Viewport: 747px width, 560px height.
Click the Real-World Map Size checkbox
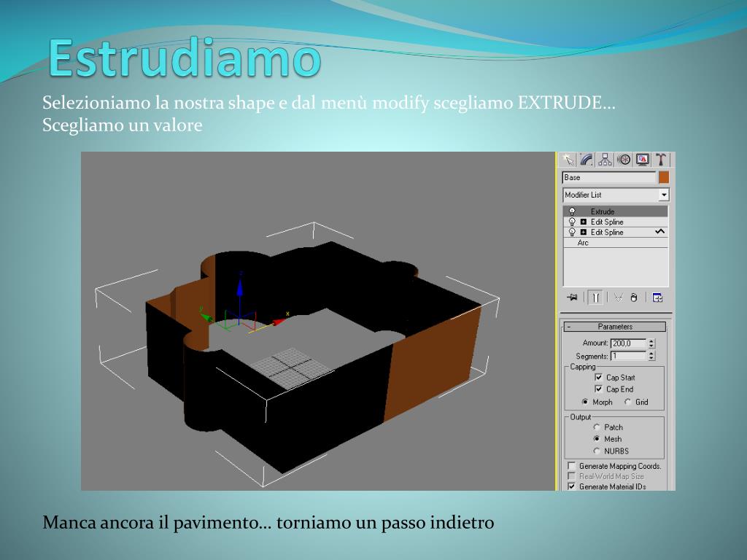click(x=571, y=476)
